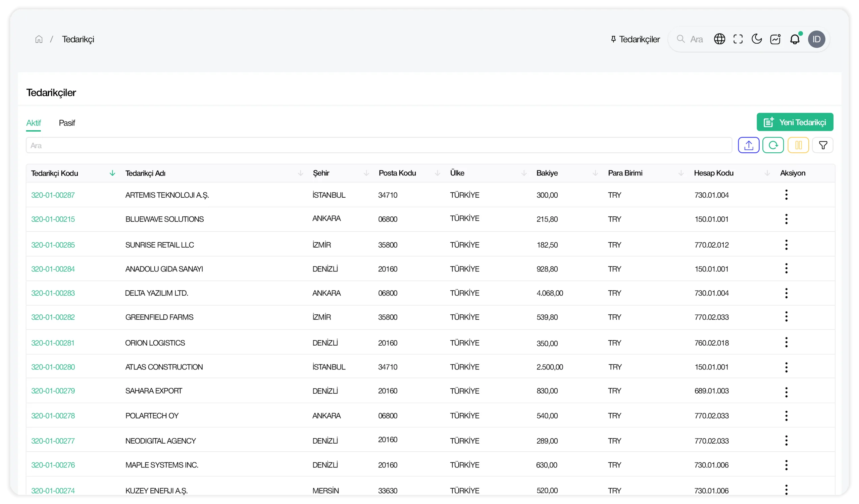Select the BLUEWAVE SOLUTIONS name cell
Viewport: 859px width, 504px height.
point(164,219)
